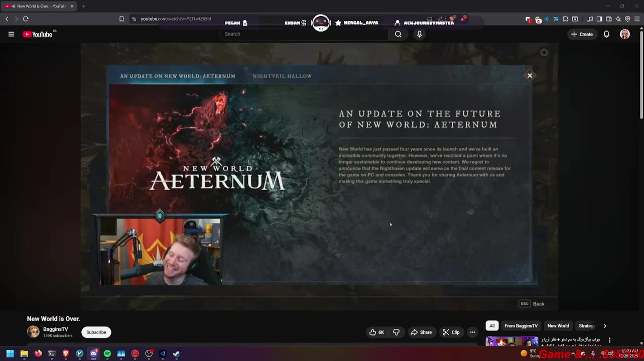Switch to Brave browser on the taskbar
This screenshot has height=361, width=644.
(66, 353)
